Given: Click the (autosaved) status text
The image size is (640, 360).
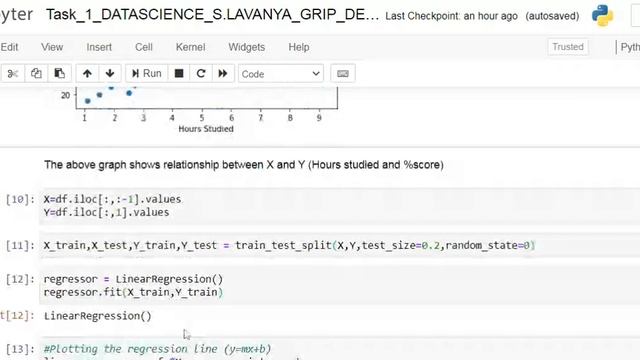Looking at the screenshot, I should [552, 16].
